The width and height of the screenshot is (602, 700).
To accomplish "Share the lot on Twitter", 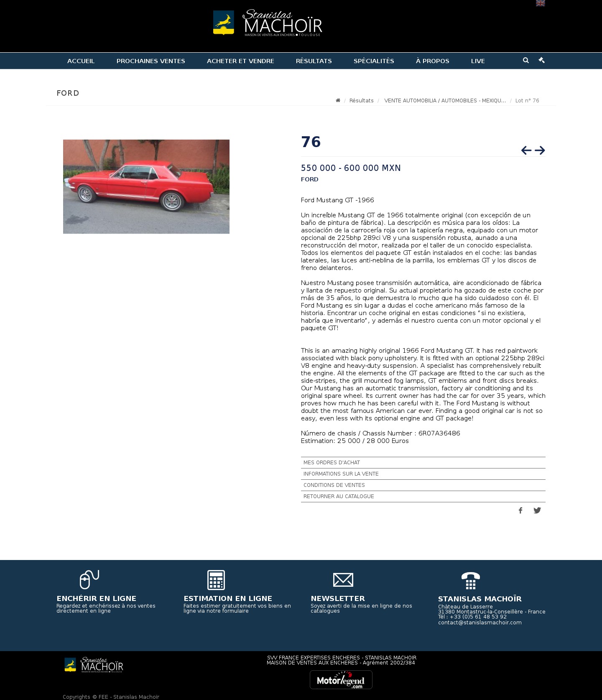I will click(x=537, y=510).
